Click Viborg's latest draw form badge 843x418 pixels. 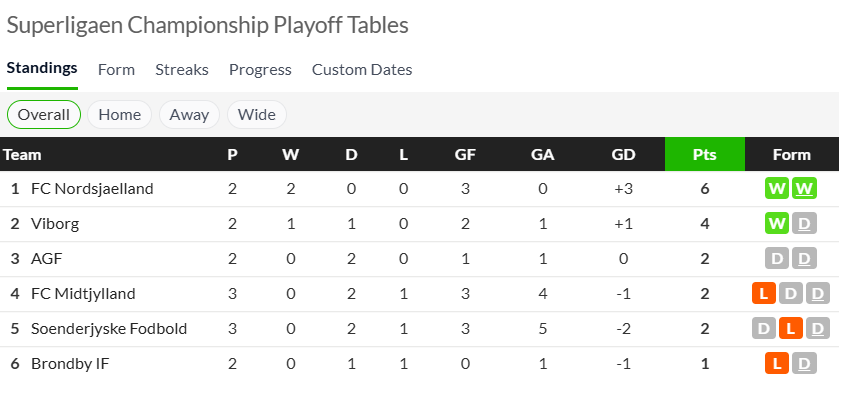[805, 223]
